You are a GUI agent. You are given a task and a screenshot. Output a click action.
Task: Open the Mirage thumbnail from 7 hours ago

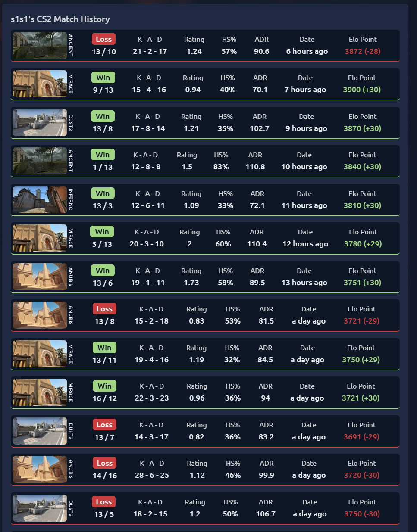click(40, 84)
